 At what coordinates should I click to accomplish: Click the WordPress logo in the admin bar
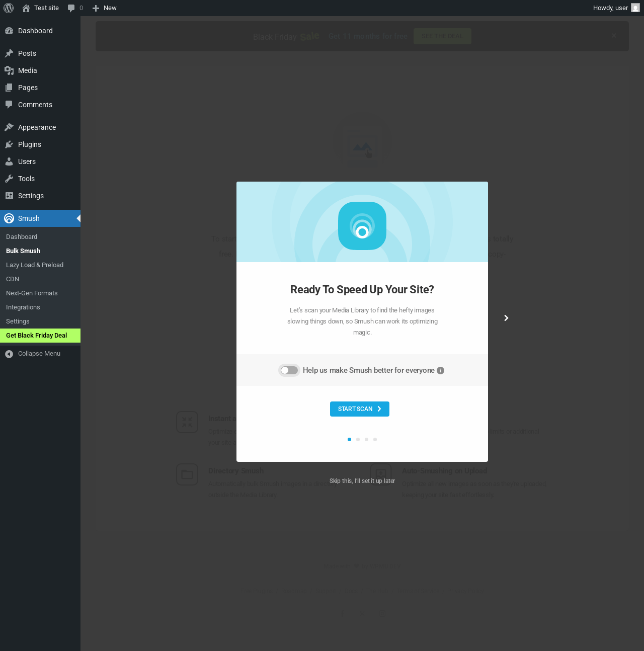coord(9,8)
